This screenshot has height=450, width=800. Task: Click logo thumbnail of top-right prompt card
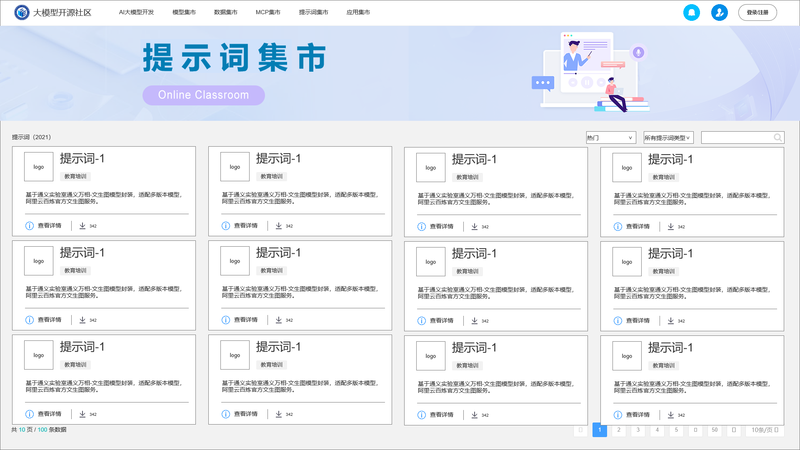pos(626,167)
